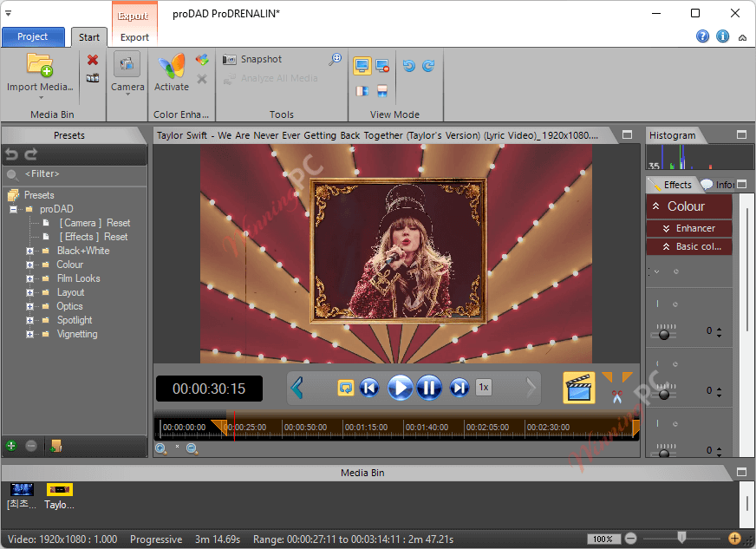Image resolution: width=756 pixels, height=549 pixels.
Task: Click the timeline at 00:01:15:00 mark
Action: point(366,428)
